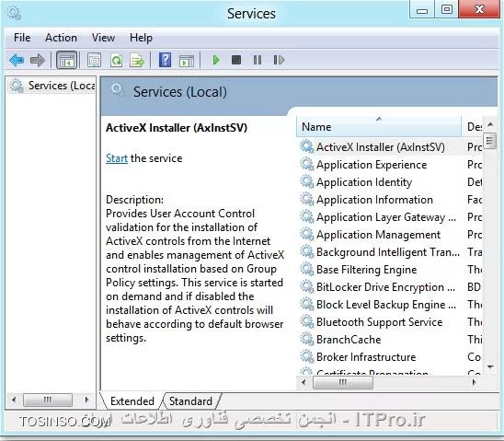Image resolution: width=504 pixels, height=441 pixels.
Task: Click the Description column header
Action: point(473,126)
